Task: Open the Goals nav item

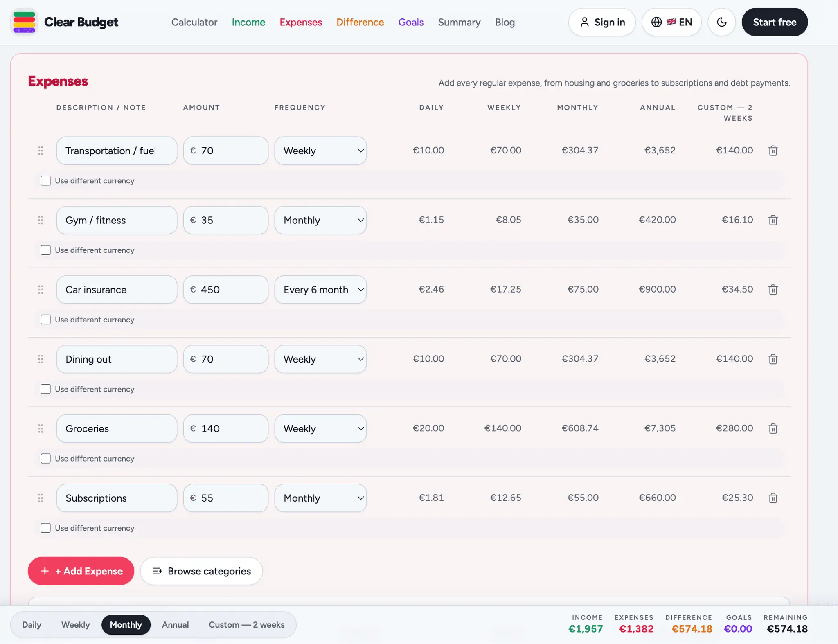Action: [x=411, y=22]
